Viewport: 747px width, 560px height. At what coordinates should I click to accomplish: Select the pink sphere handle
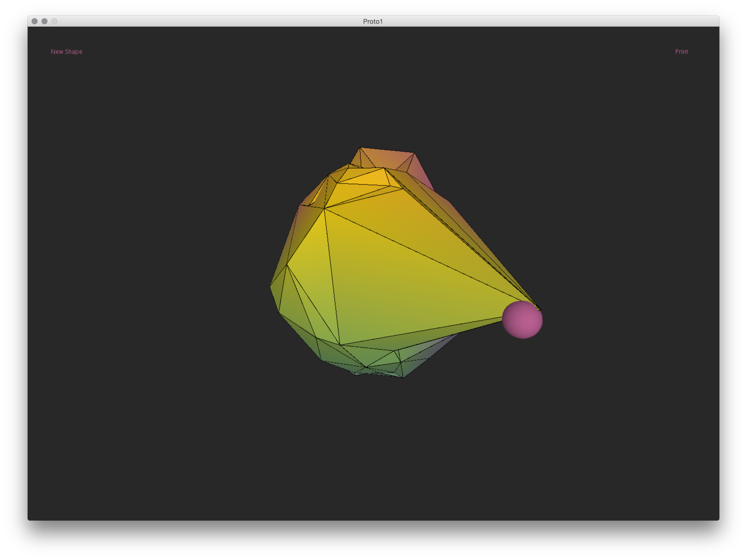[522, 319]
